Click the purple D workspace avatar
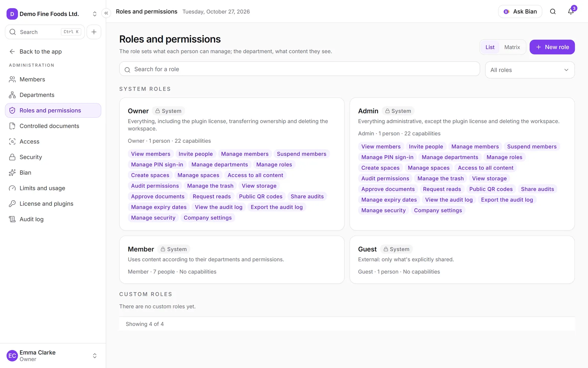Screen dimensions: 588x368 12,14
